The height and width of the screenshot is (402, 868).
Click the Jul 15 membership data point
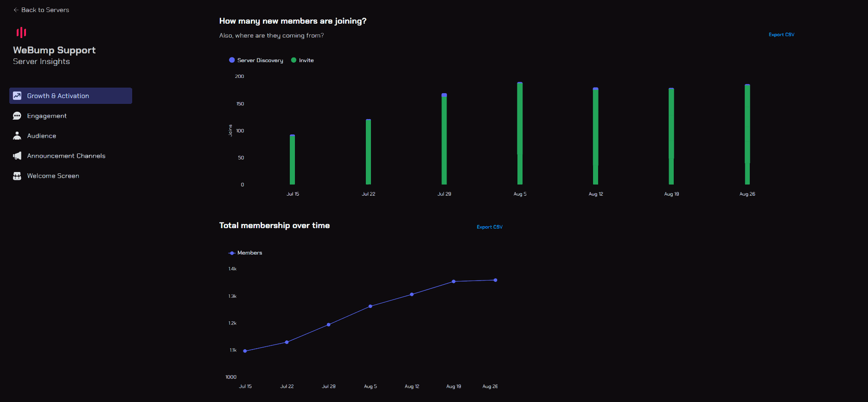(x=245, y=351)
